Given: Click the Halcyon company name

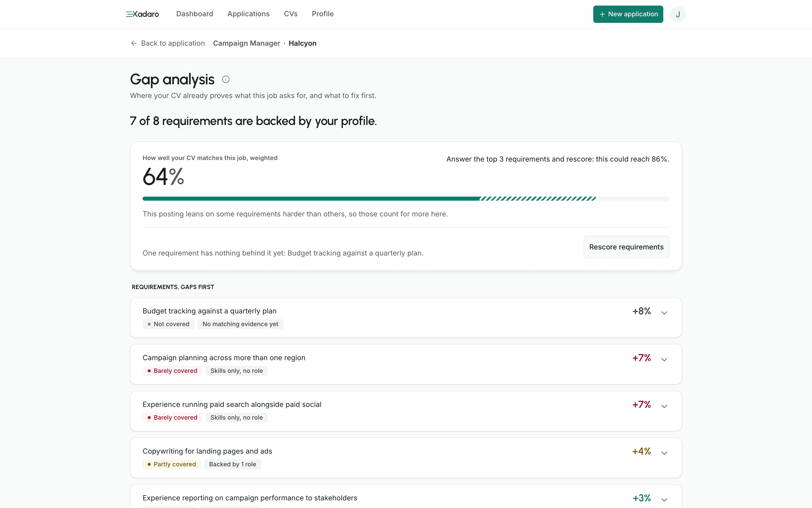Looking at the screenshot, I should [302, 43].
